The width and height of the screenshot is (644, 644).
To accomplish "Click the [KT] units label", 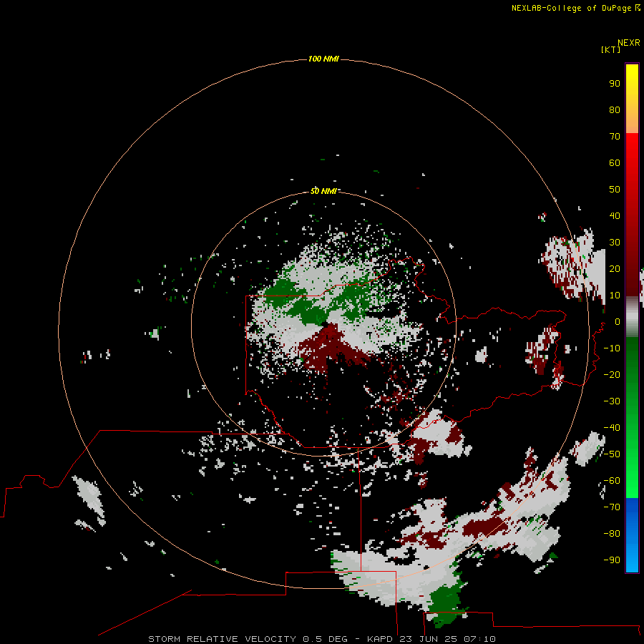I will pos(611,49).
